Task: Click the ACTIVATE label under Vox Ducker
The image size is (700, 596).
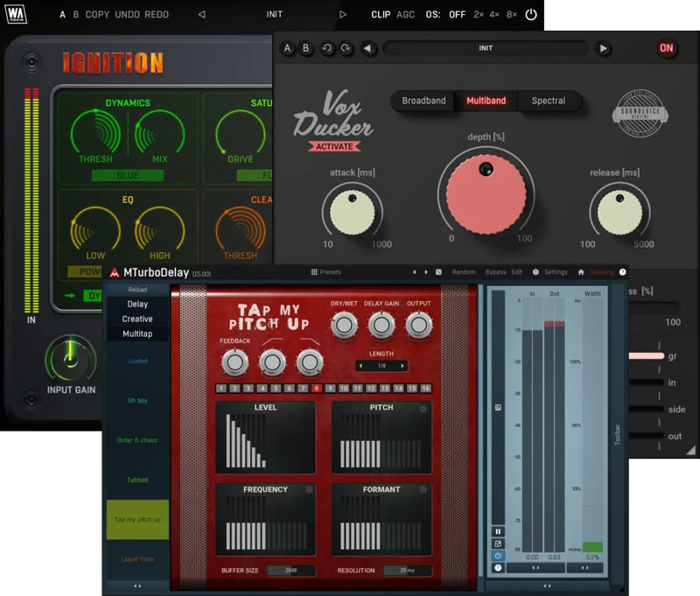Action: (x=334, y=146)
